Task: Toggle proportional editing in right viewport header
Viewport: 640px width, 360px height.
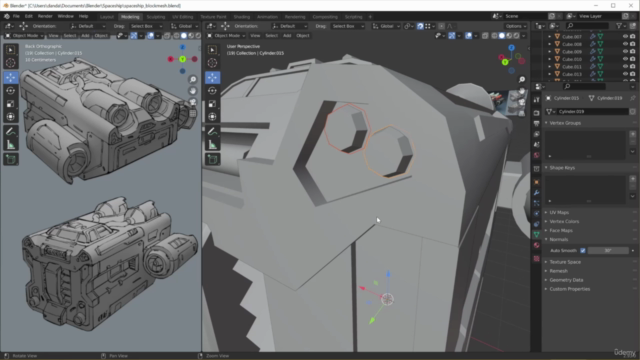Action: (441, 26)
